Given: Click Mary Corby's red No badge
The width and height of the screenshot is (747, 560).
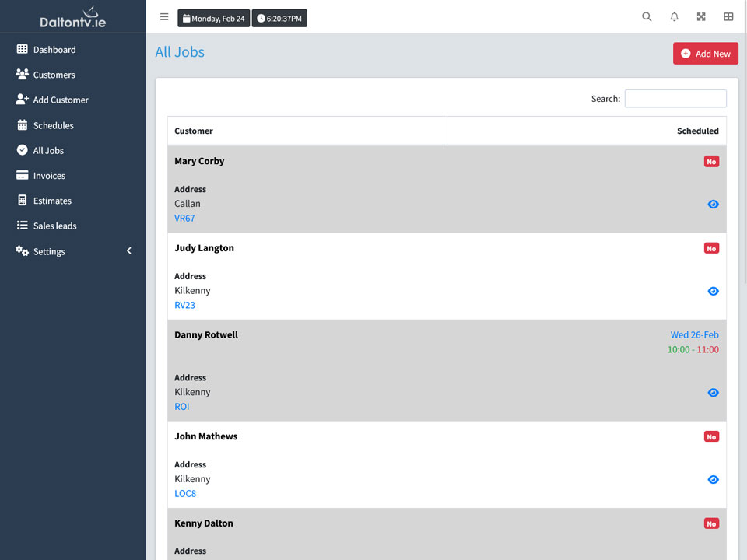Looking at the screenshot, I should point(711,162).
